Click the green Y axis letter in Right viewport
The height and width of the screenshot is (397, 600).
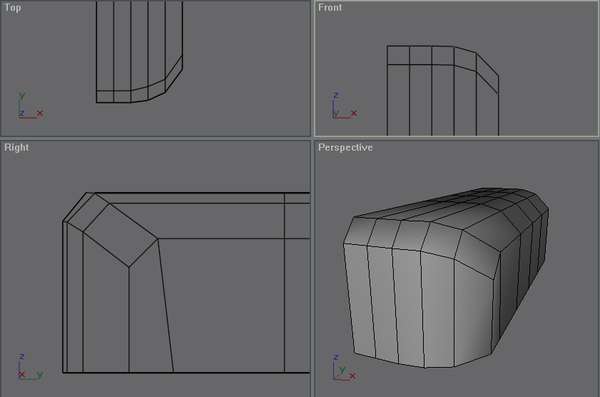point(40,374)
